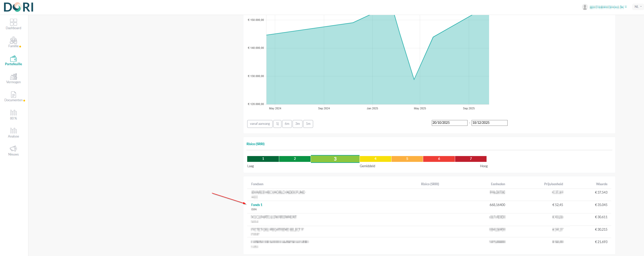Click the DORI logo
This screenshot has width=644, height=256.
click(19, 7)
